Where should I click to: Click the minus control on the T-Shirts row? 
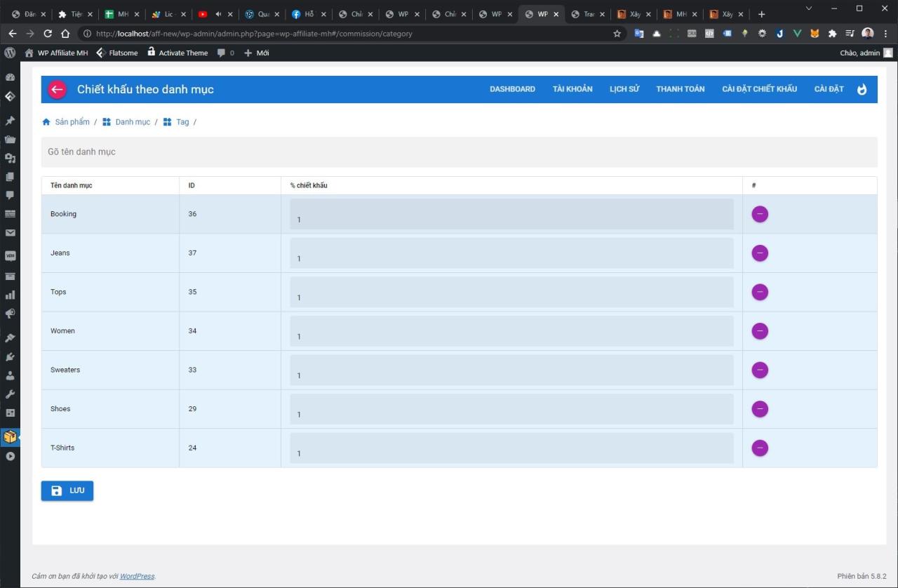(760, 448)
